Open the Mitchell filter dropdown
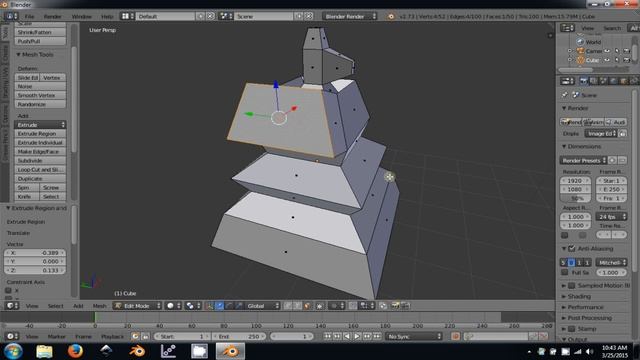This screenshot has width=640, height=360. pyautogui.click(x=611, y=262)
